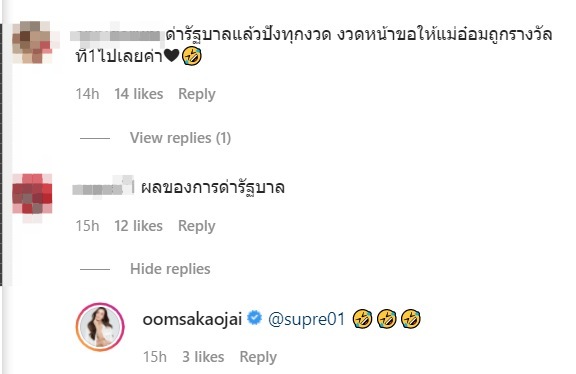Image resolution: width=576 pixels, height=374 pixels.
Task: View the 12 likes list
Action: 138,226
